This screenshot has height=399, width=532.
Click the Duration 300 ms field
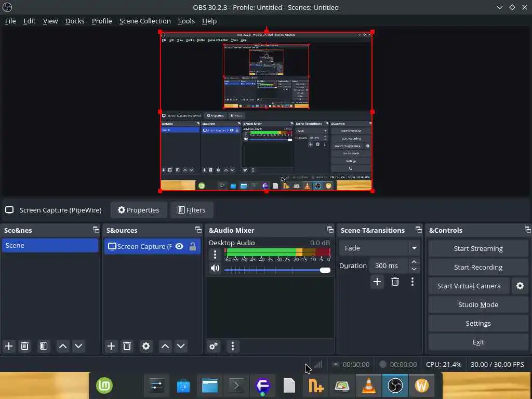(x=389, y=265)
